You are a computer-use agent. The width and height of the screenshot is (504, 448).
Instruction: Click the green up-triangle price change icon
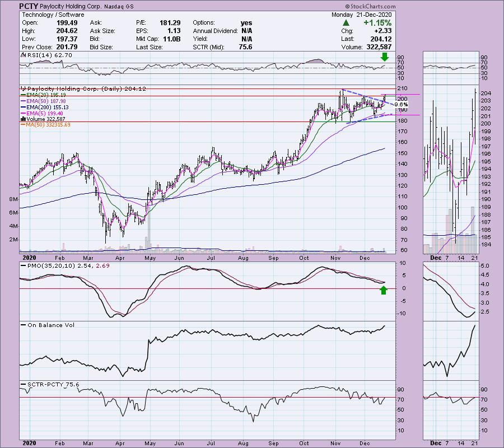point(346,23)
